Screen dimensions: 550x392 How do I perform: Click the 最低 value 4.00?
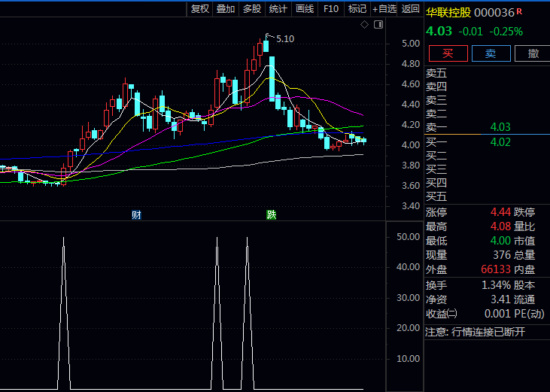[x=500, y=241]
